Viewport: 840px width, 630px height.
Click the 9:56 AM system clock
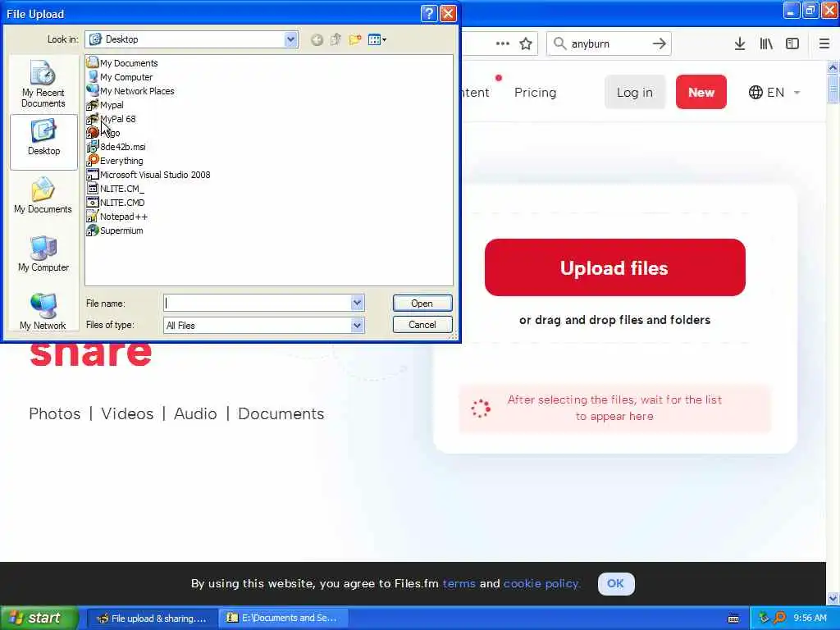tap(810, 619)
